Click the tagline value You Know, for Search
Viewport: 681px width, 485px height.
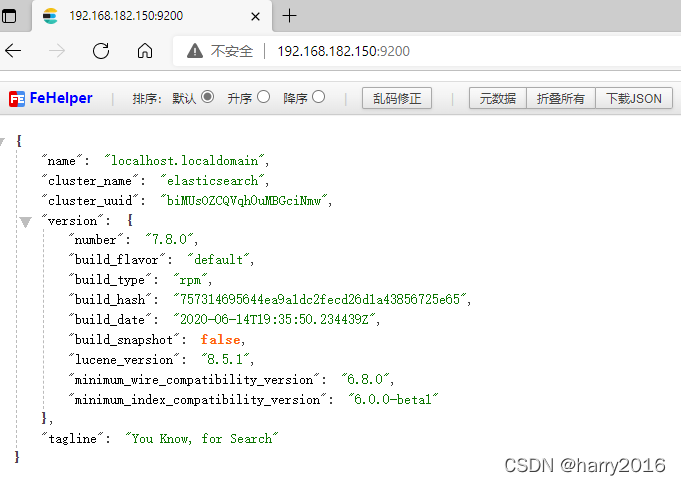(202, 439)
